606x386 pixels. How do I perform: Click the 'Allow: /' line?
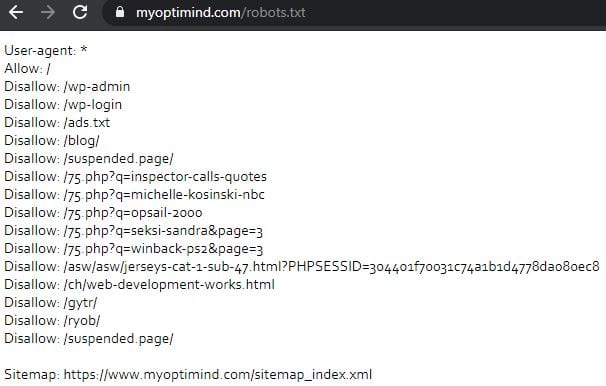pos(27,69)
